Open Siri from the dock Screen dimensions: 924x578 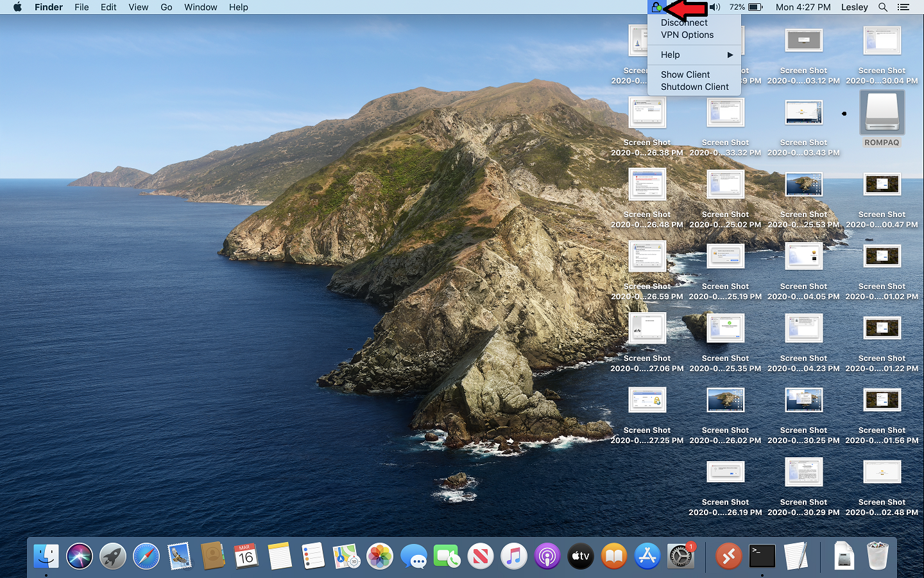80,556
